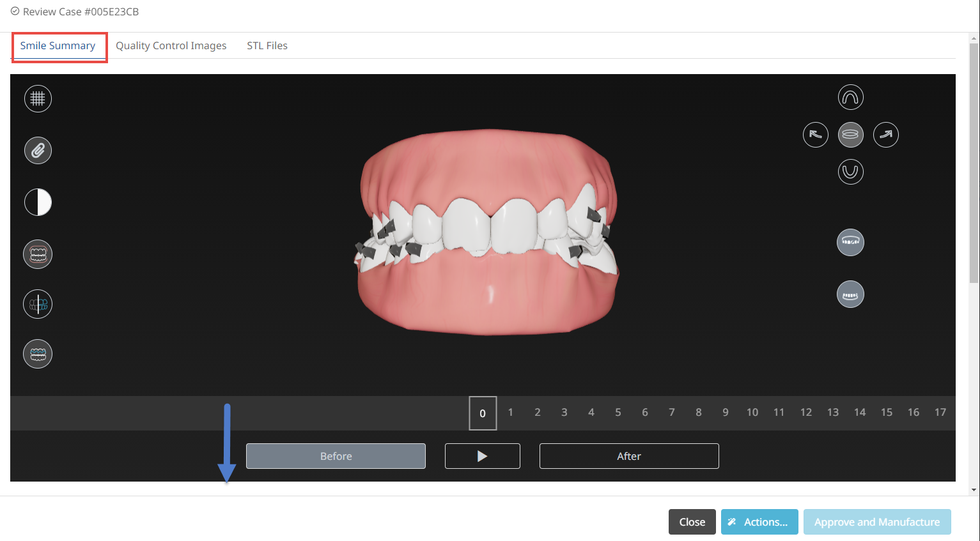Image resolution: width=980 pixels, height=541 pixels.
Task: Select the contrast half-circle view icon
Action: (38, 202)
